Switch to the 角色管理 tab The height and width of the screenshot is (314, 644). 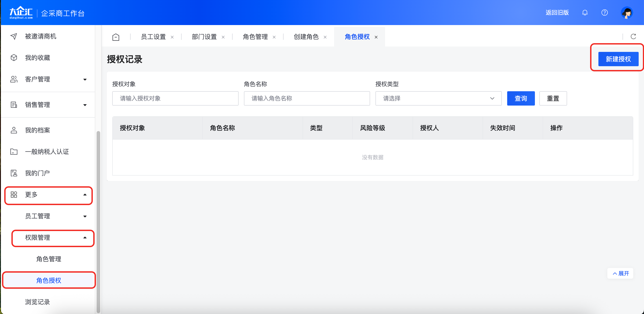click(x=255, y=37)
